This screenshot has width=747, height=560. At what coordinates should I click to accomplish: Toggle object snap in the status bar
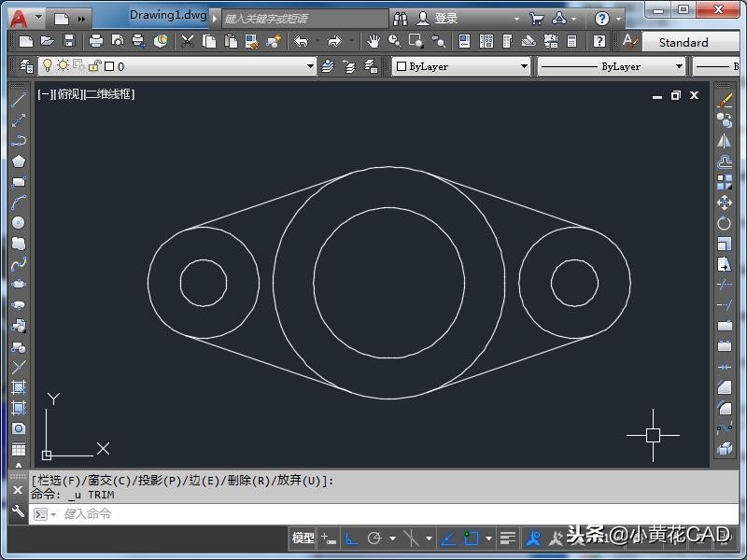[411, 539]
